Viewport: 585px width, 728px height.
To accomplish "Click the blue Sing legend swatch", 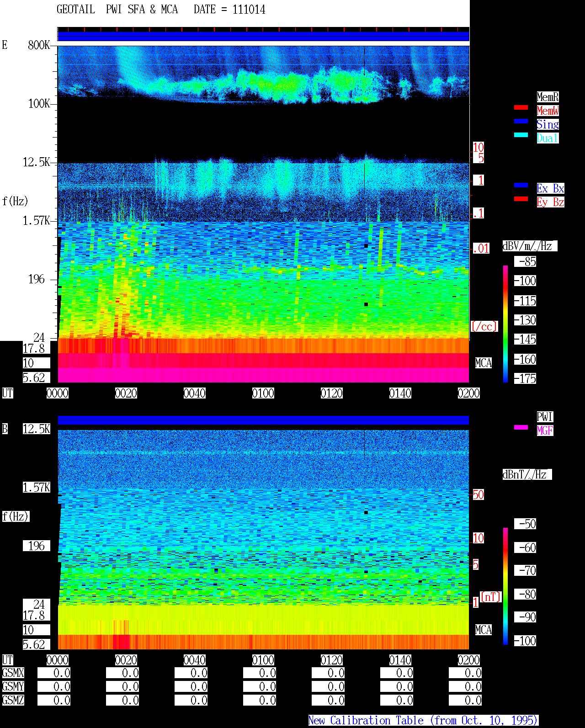I will pos(521,122).
